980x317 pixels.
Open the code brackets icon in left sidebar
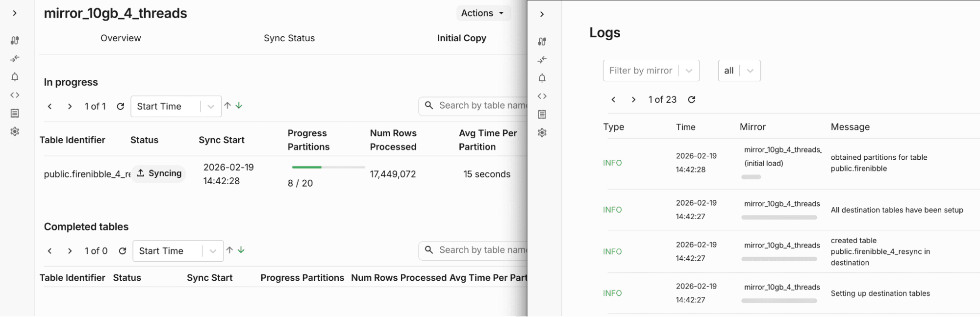click(15, 95)
